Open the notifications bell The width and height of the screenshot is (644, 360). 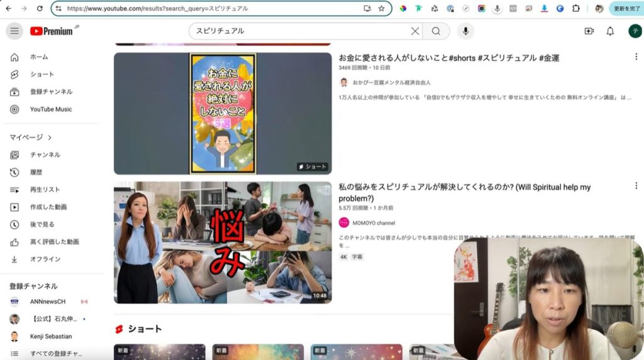pos(609,31)
